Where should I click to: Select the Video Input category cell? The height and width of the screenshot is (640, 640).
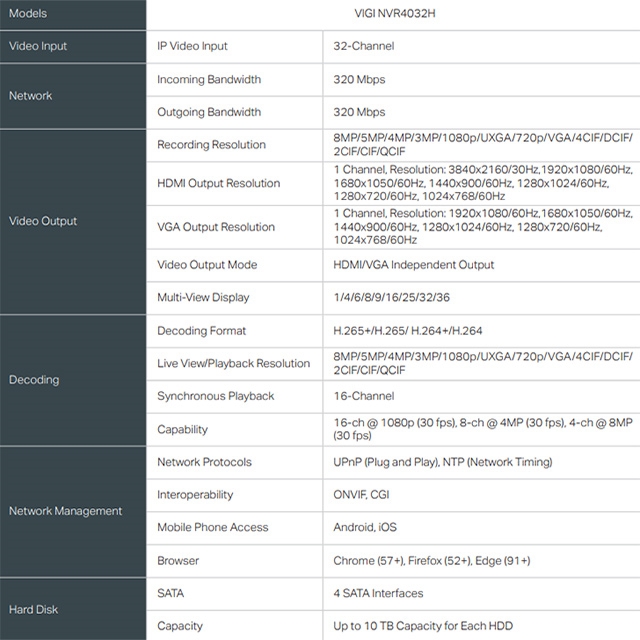73,47
